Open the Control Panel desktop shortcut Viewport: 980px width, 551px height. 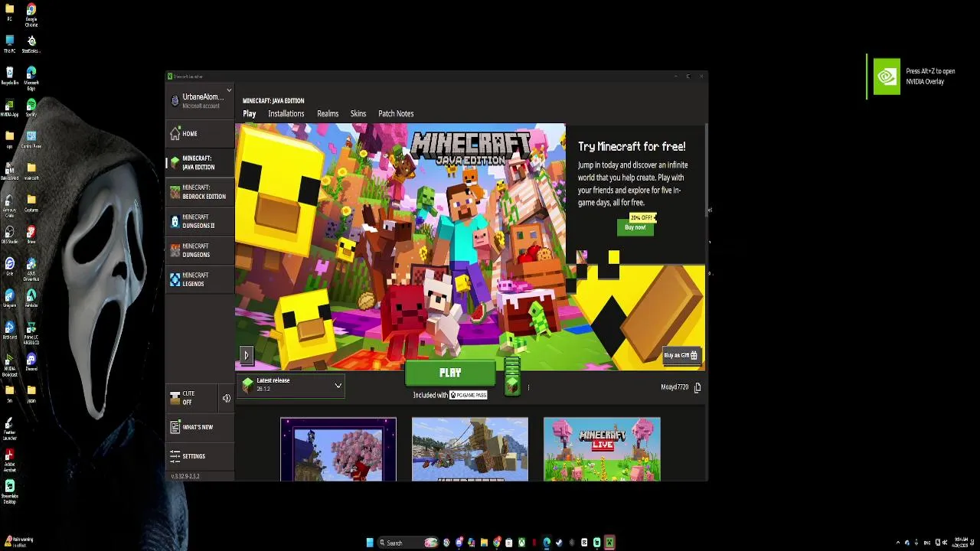coord(31,139)
